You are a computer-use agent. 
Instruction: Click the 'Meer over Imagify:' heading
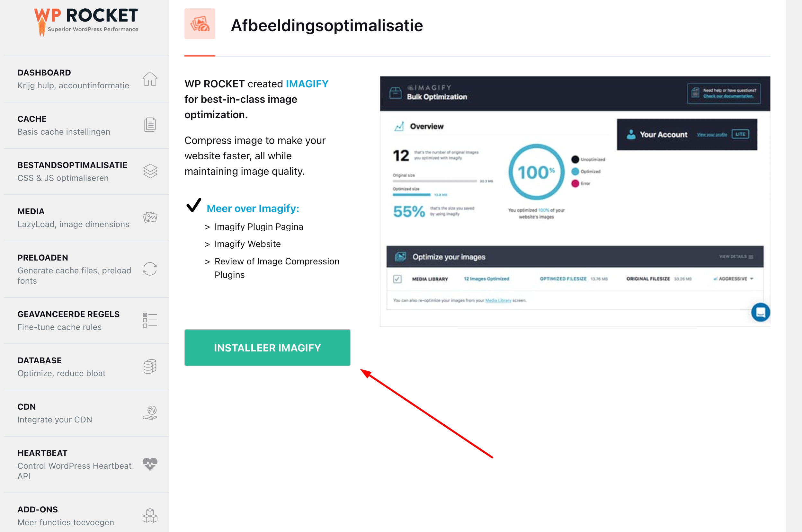click(x=253, y=208)
